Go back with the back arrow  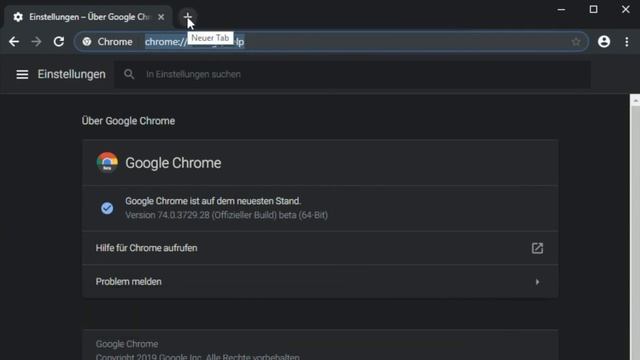[14, 42]
